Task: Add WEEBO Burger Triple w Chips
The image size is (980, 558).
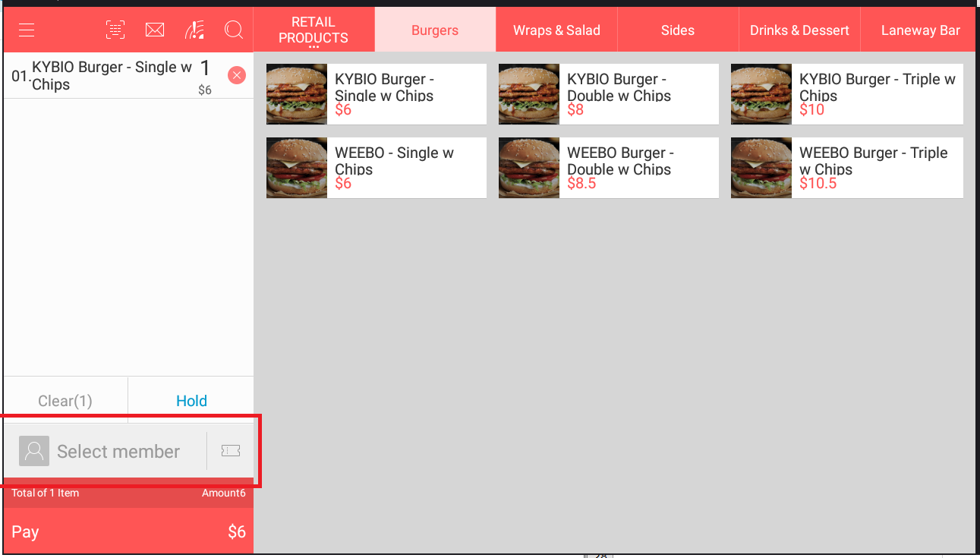Action: coord(847,168)
